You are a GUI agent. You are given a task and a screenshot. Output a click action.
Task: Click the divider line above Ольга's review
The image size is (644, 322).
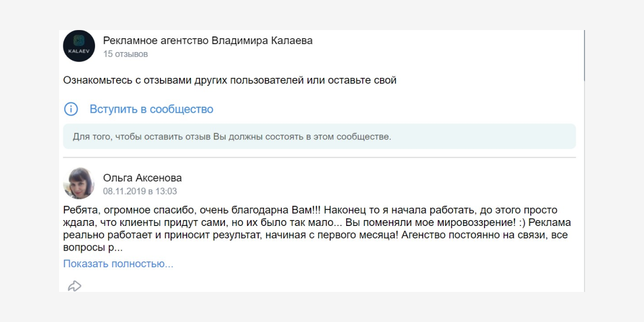pos(319,158)
